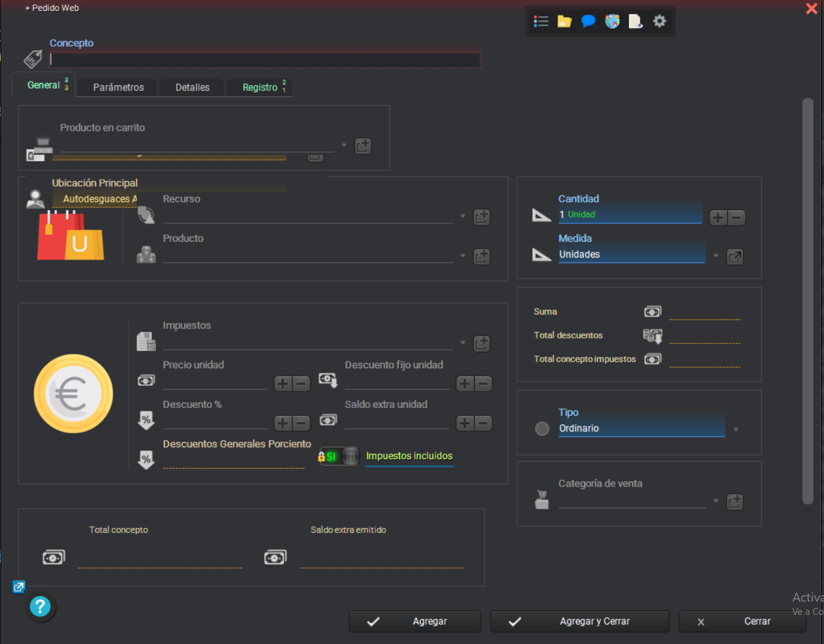Toggle the Impuestos incluidos switch
Viewport: 824px width, 644px height.
[340, 456]
